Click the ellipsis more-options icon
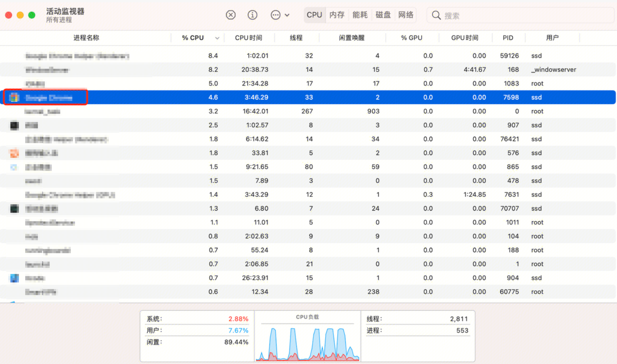This screenshot has height=364, width=617. click(275, 15)
